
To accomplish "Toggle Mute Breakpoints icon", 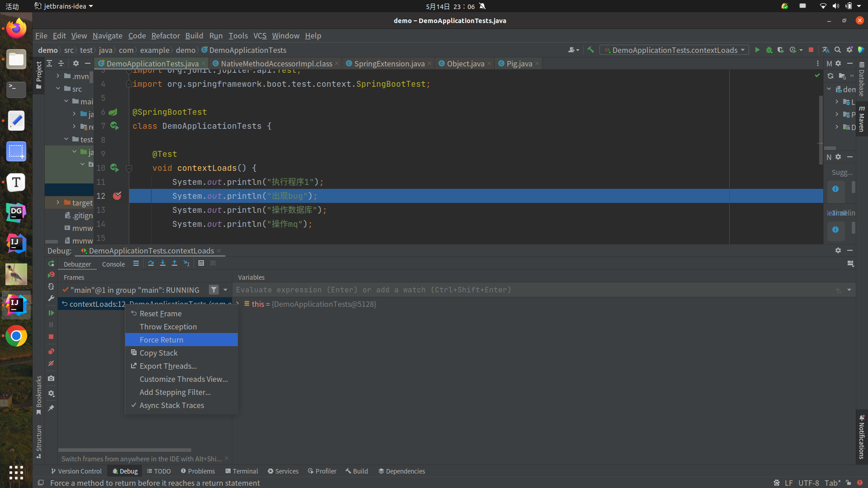I will tap(51, 363).
